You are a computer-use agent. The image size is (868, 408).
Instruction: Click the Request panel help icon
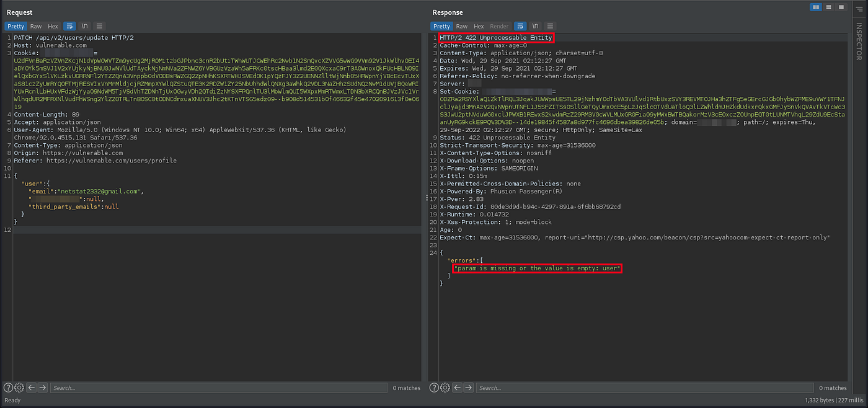tap(8, 388)
